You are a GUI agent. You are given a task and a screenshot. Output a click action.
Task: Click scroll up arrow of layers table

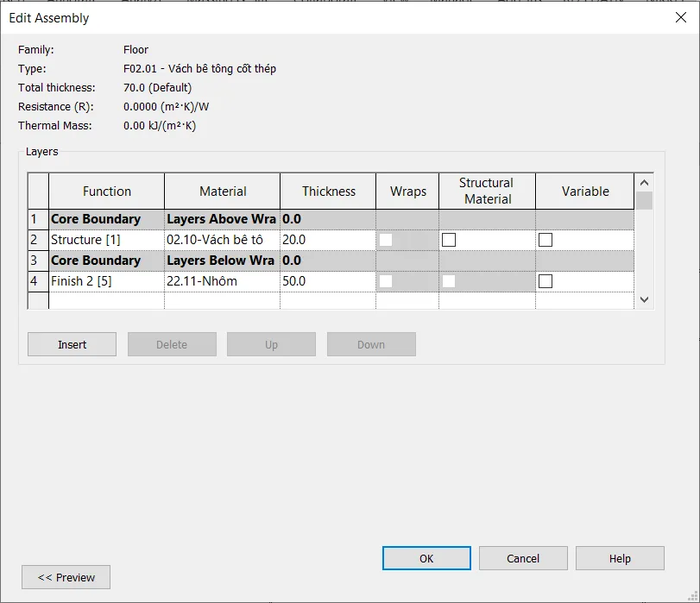pos(644,182)
